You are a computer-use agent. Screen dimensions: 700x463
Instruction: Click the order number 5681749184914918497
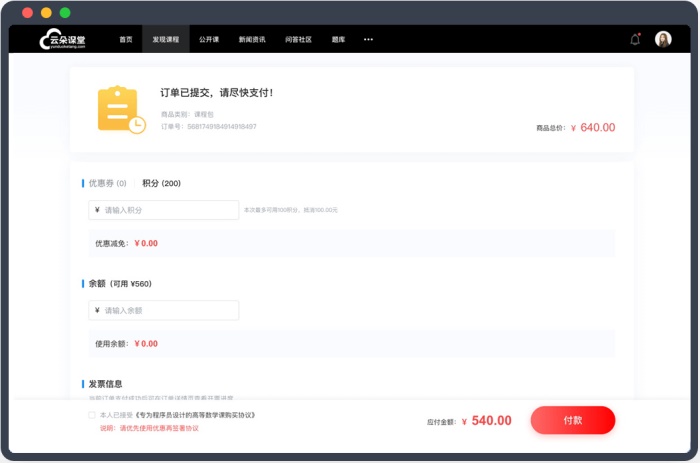pyautogui.click(x=222, y=126)
